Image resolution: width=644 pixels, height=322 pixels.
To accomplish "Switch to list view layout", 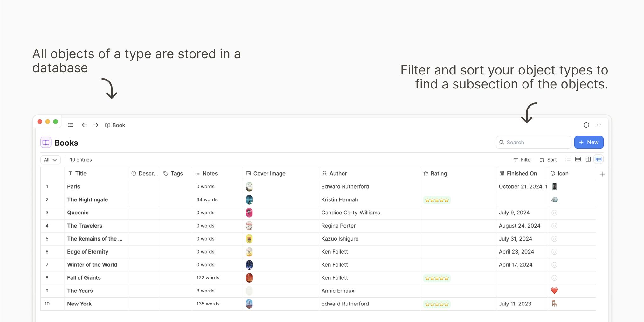I will (567, 159).
